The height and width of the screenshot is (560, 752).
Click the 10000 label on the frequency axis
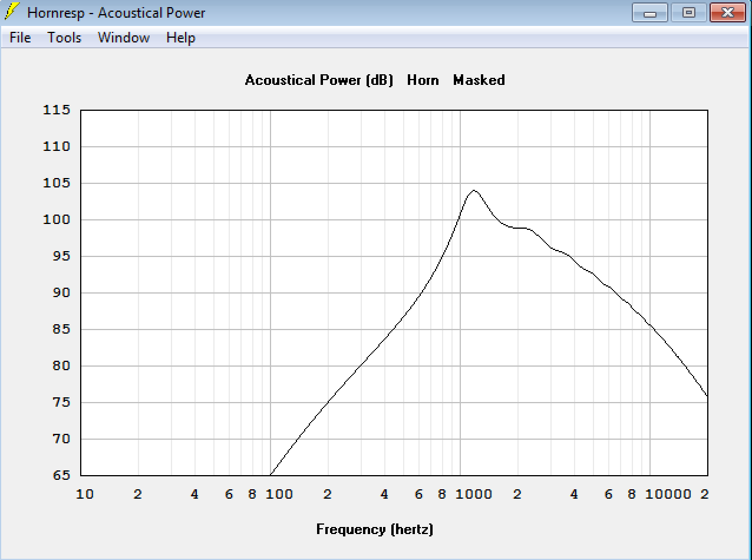668,494
